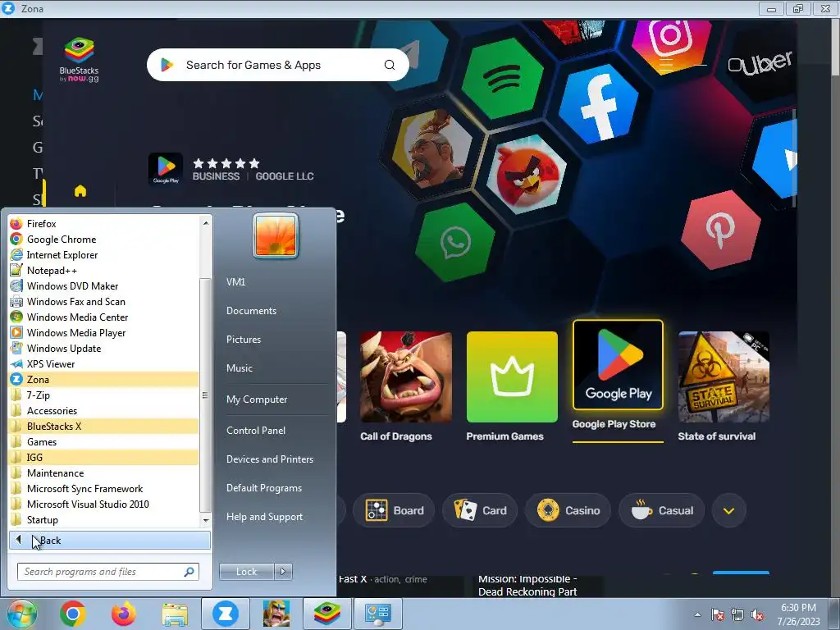Launch Notepad++ from the programs list
Screen dimensions: 840x630
[x=103, y=271]
